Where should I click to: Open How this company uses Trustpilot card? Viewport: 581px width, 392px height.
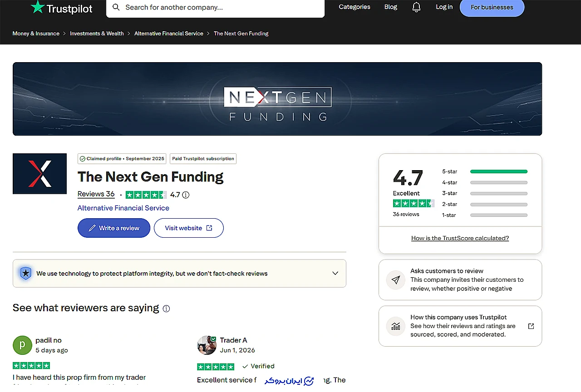[460, 326]
